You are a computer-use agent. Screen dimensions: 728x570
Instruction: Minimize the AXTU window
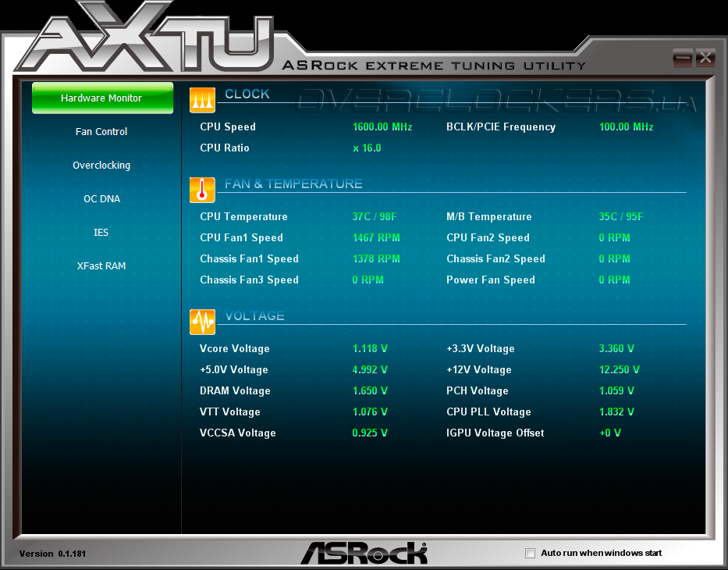coord(683,58)
